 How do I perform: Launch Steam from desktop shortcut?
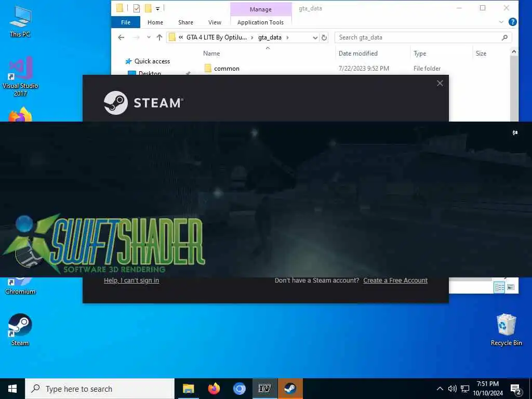[20, 329]
